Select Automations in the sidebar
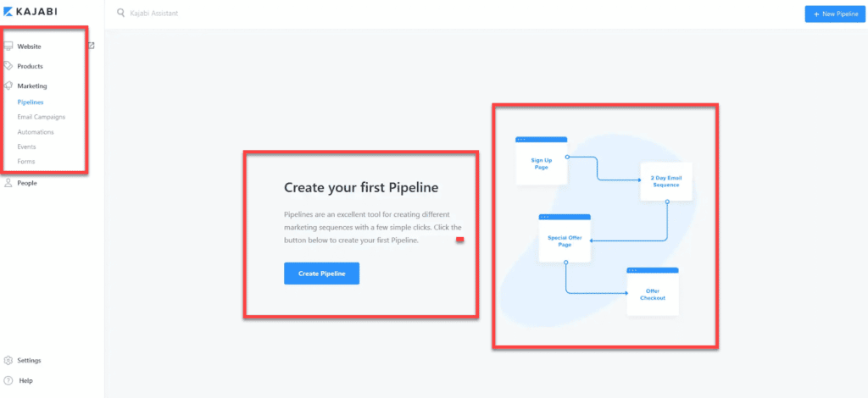The height and width of the screenshot is (398, 868). 36,132
